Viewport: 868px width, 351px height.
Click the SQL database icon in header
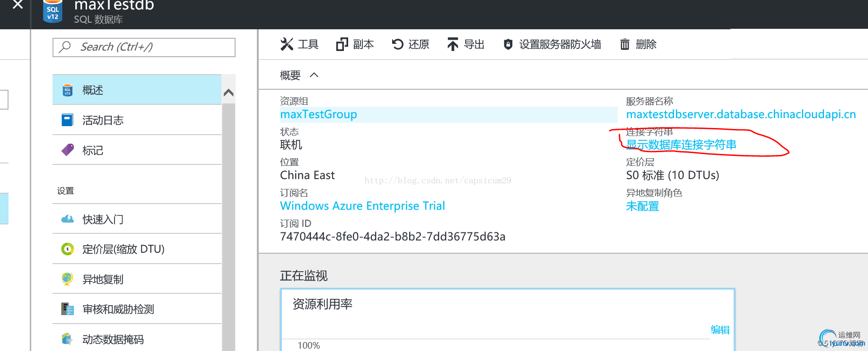tap(53, 11)
